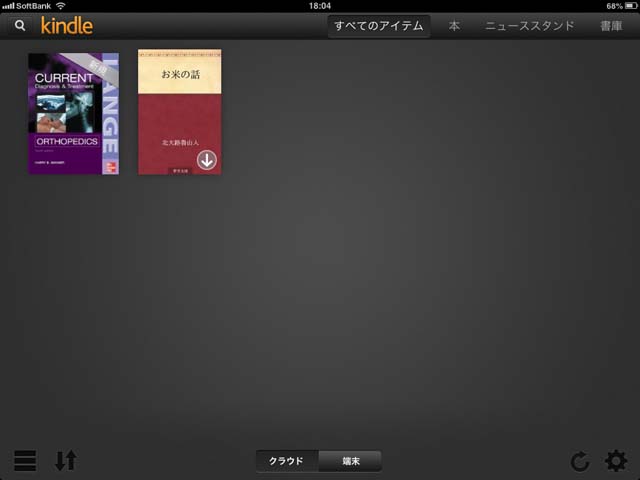
Task: Sync library with the refresh icon
Action: click(580, 461)
